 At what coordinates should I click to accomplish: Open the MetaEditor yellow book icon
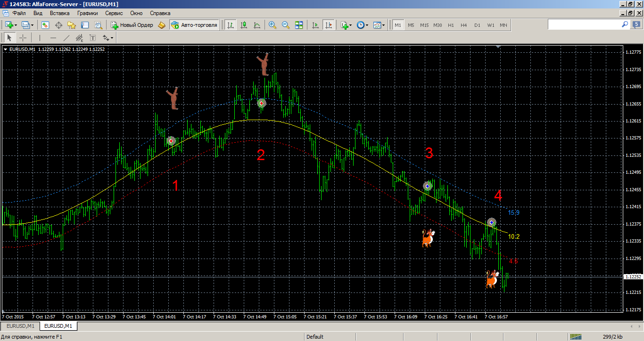162,25
